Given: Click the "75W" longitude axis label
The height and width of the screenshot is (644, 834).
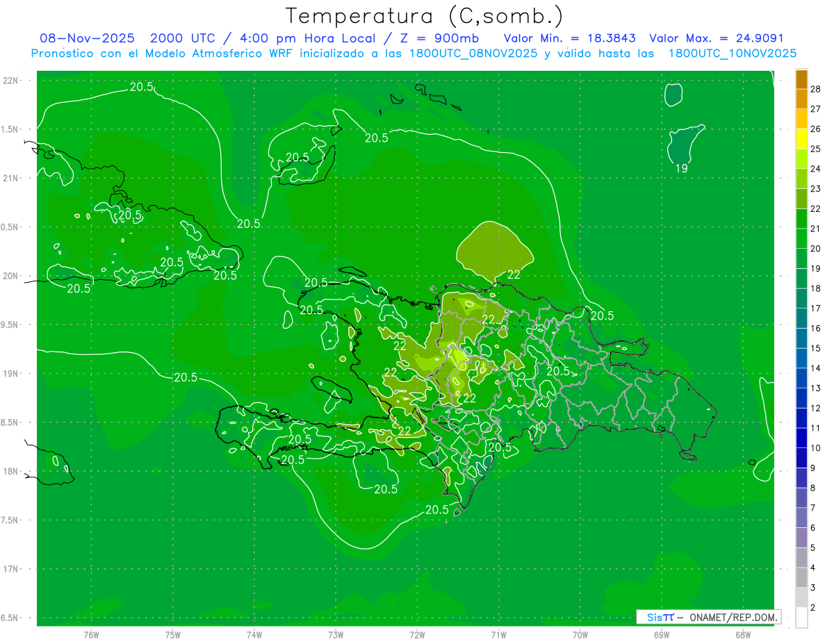Looking at the screenshot, I should [172, 634].
